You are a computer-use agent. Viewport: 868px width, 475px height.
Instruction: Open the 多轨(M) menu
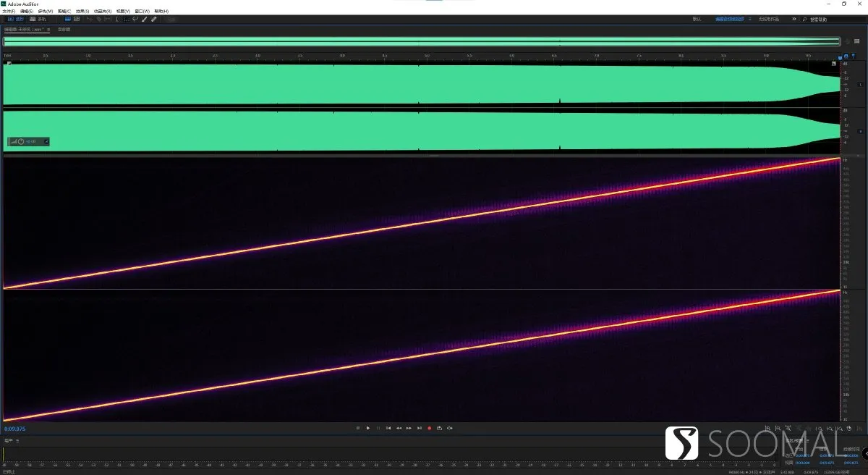tap(45, 12)
